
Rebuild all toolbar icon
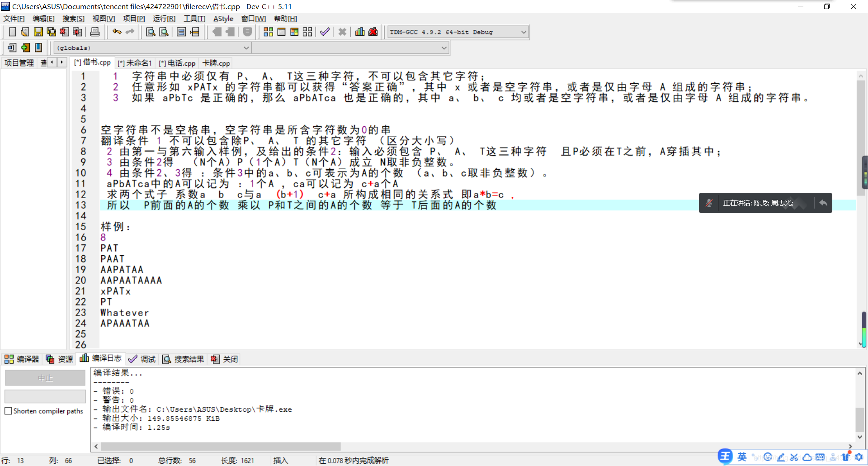pos(307,32)
